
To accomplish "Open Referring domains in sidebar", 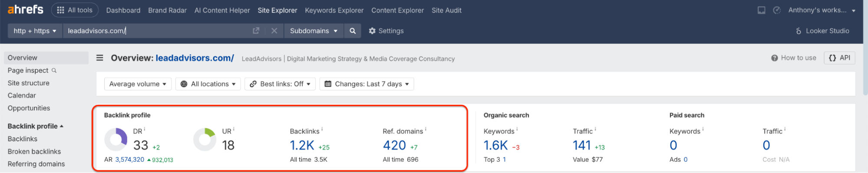I will [36, 164].
